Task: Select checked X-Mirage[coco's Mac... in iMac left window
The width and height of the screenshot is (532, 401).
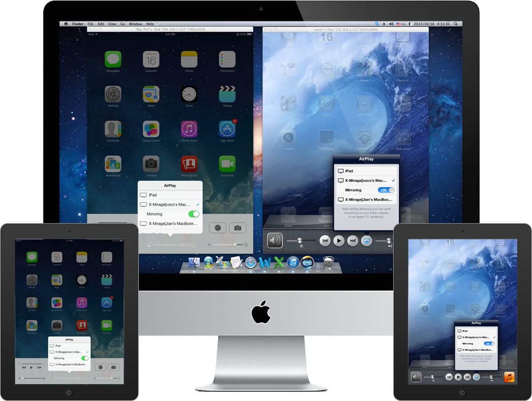Action: click(170, 205)
